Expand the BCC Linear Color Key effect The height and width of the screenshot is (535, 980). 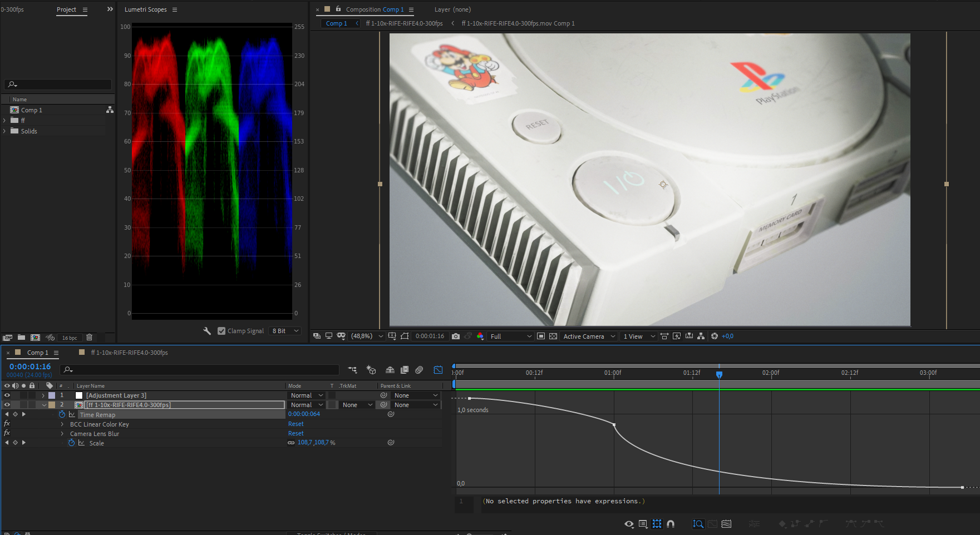[x=62, y=424]
